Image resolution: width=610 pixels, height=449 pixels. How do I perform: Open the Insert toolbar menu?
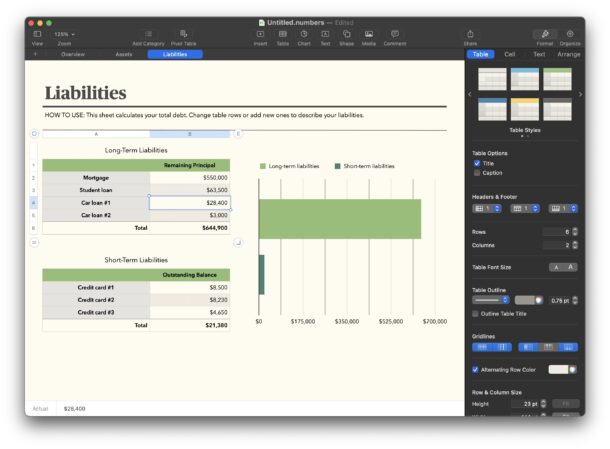coord(260,35)
